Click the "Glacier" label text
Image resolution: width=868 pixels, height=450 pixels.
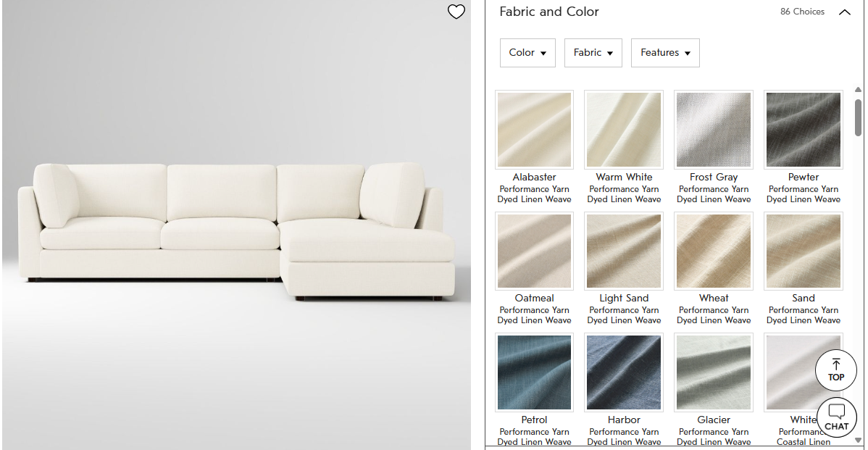(714, 420)
